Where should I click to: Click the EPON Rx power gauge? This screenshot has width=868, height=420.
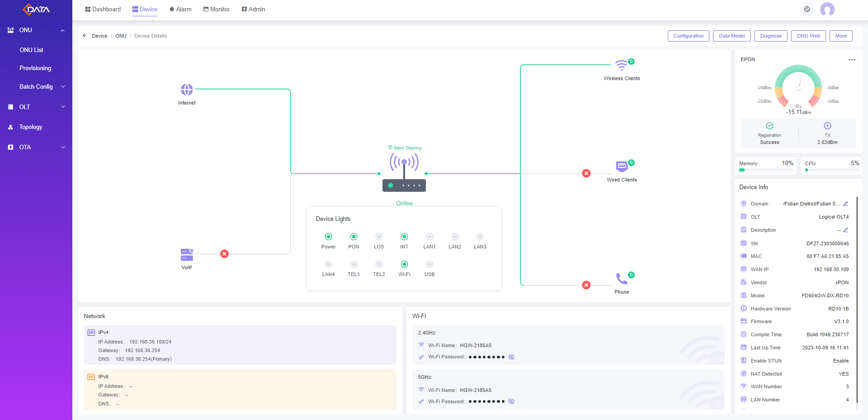point(798,86)
